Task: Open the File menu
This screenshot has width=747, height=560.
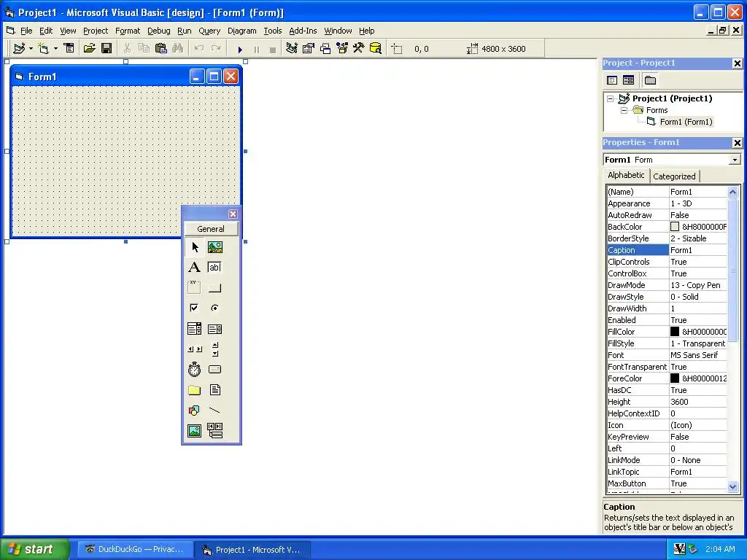Action: 26,31
